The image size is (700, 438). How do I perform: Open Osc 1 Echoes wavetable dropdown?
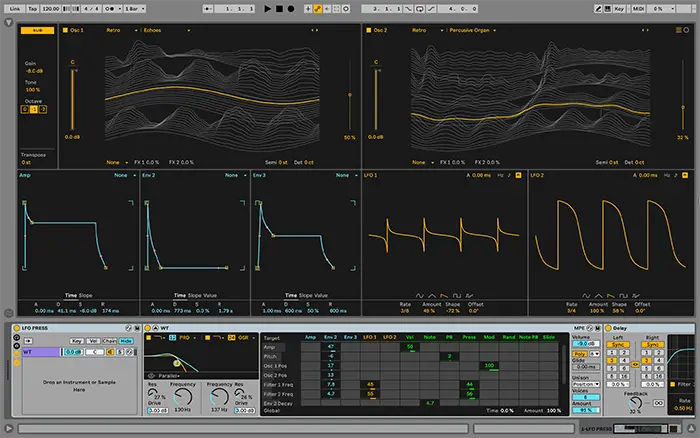click(167, 30)
